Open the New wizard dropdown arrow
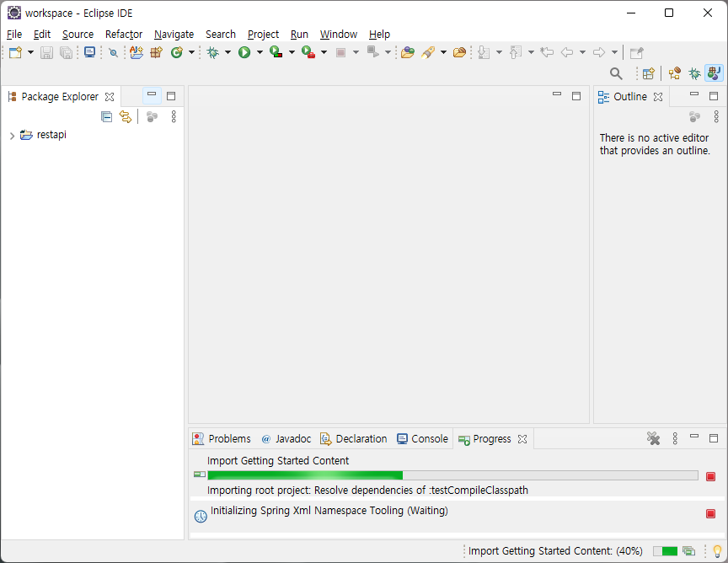This screenshot has height=563, width=728. pos(30,52)
